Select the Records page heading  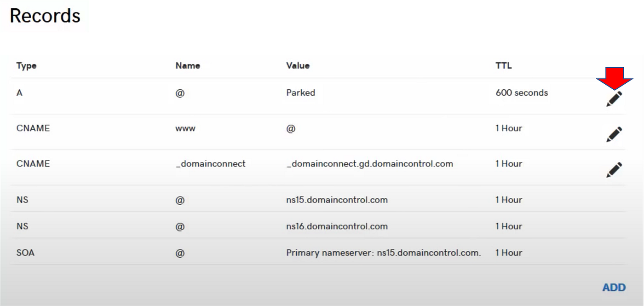[44, 16]
